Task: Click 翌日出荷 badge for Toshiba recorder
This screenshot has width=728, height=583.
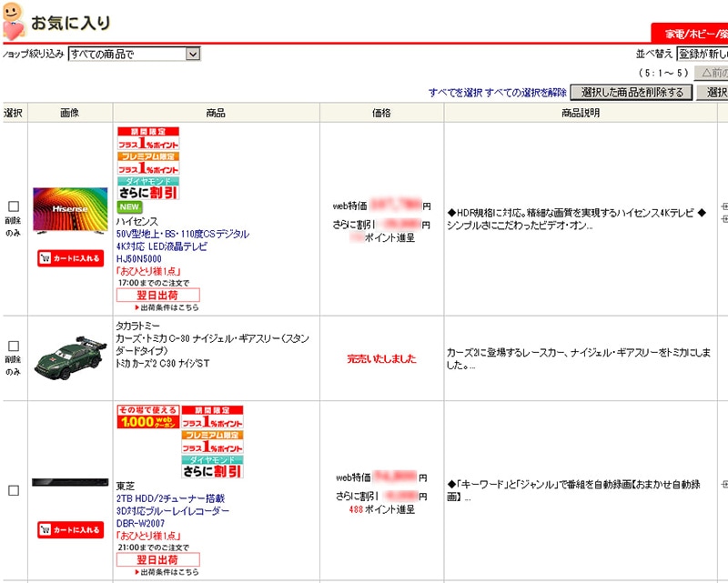Action: [x=157, y=559]
